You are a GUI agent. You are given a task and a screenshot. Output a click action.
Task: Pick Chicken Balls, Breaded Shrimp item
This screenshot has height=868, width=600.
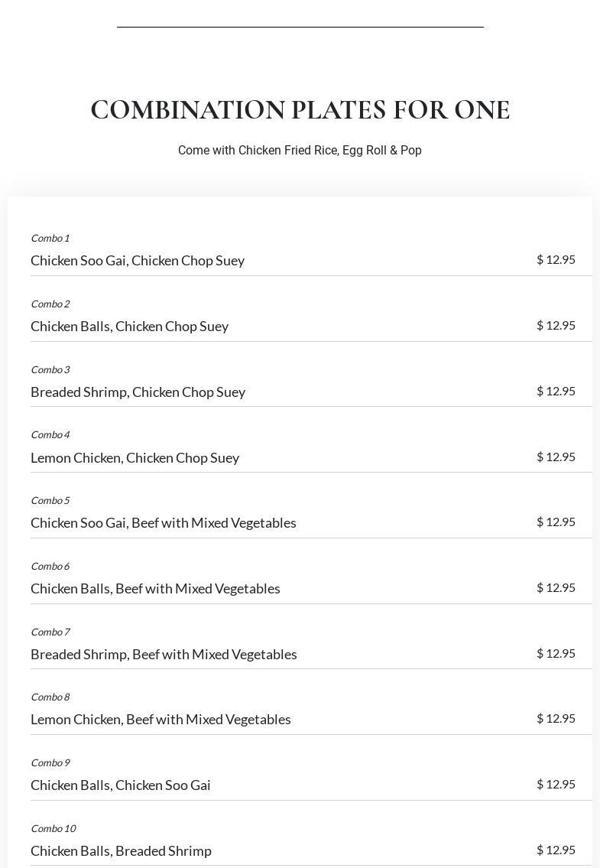pos(121,851)
